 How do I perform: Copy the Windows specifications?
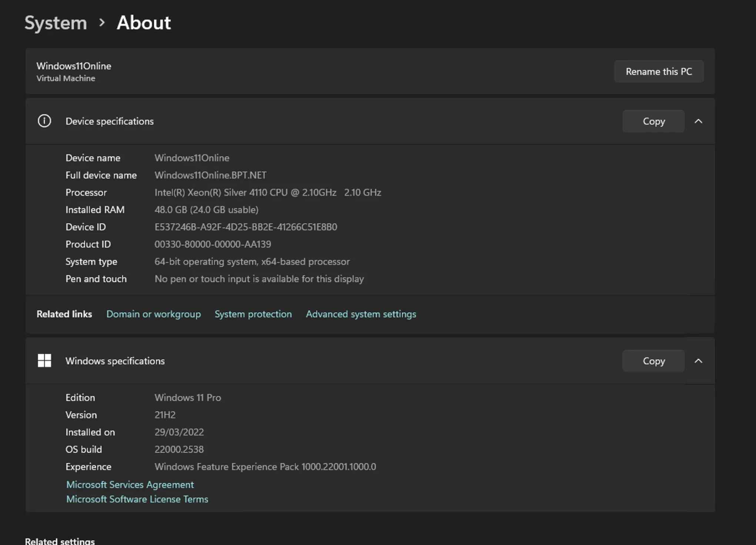pos(653,361)
